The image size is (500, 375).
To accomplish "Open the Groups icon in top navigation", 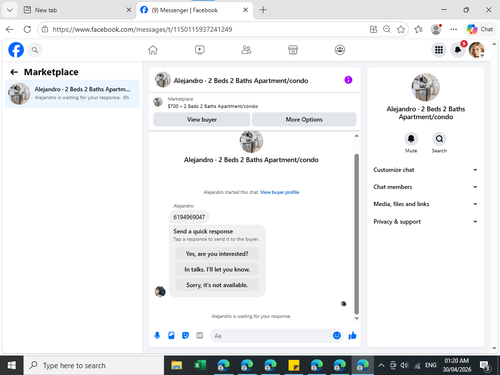I will 340,50.
